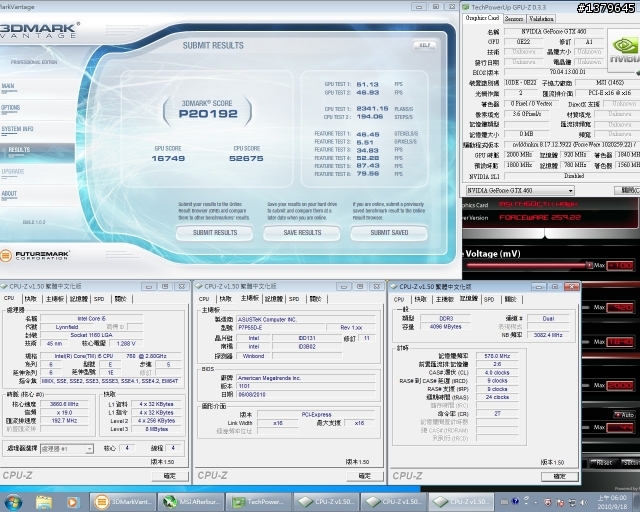
Task: Click OK button in CPU-Z mainboard window
Action: click(x=365, y=476)
